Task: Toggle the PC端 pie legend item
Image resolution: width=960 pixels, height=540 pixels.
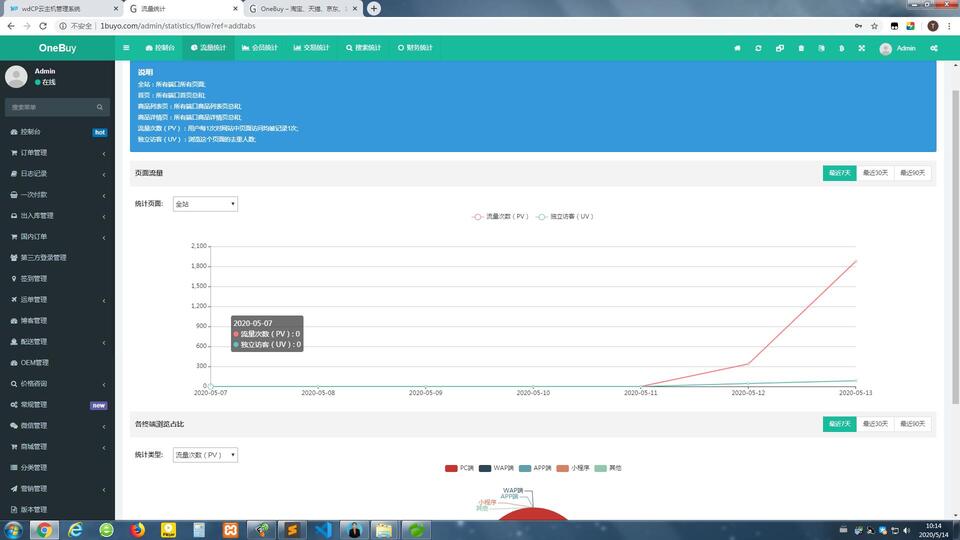Action: pyautogui.click(x=459, y=468)
